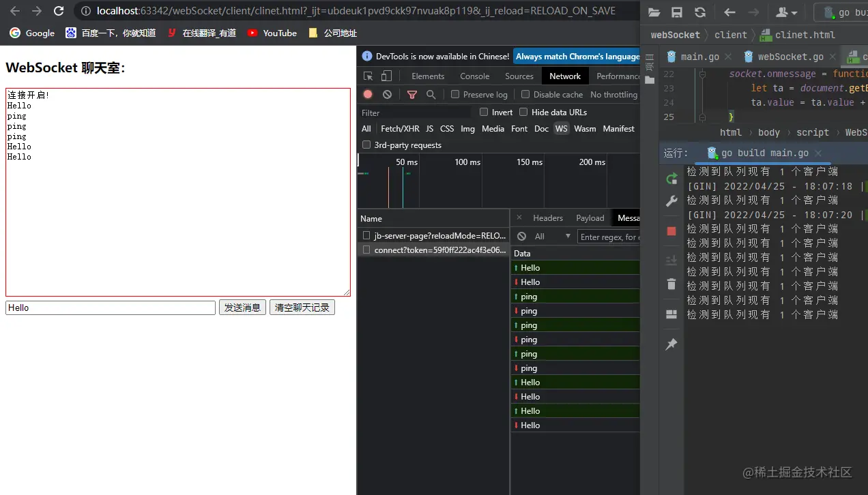Click the chat message input field
This screenshot has height=495, width=868.
coord(111,307)
